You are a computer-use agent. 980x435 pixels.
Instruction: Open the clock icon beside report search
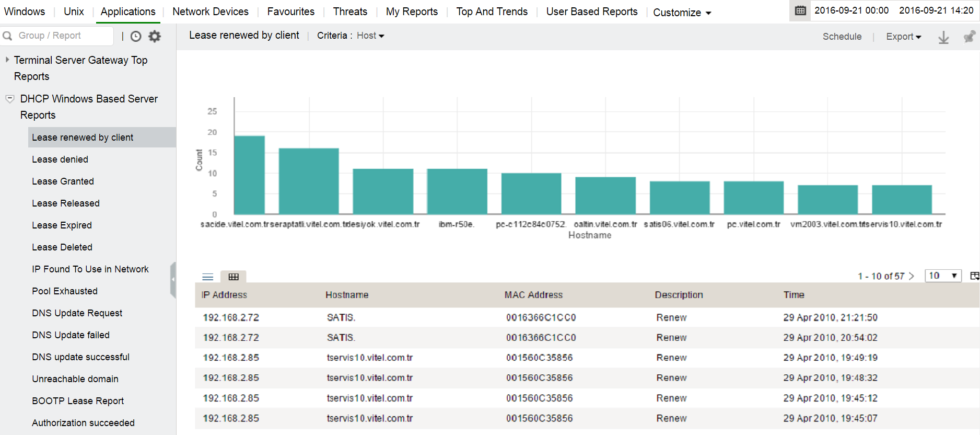pos(136,36)
